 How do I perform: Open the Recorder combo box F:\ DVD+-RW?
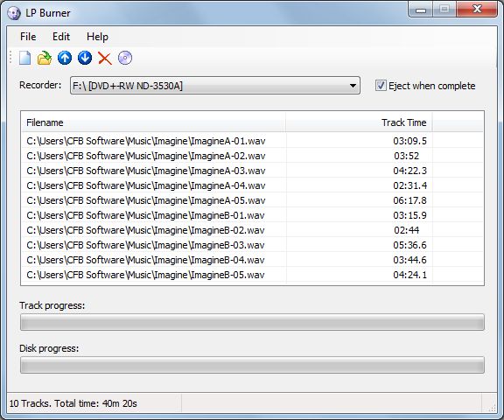[215, 86]
